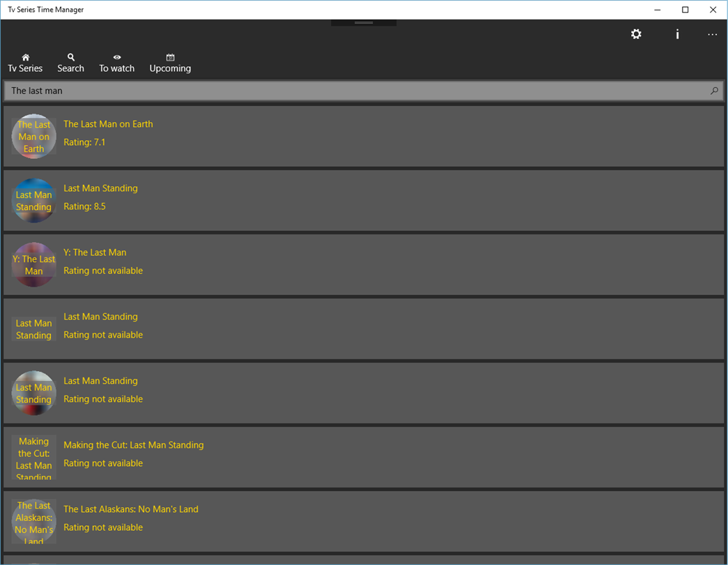Image resolution: width=728 pixels, height=565 pixels.
Task: Select 'Y: The Last Man' title
Action: click(x=95, y=252)
